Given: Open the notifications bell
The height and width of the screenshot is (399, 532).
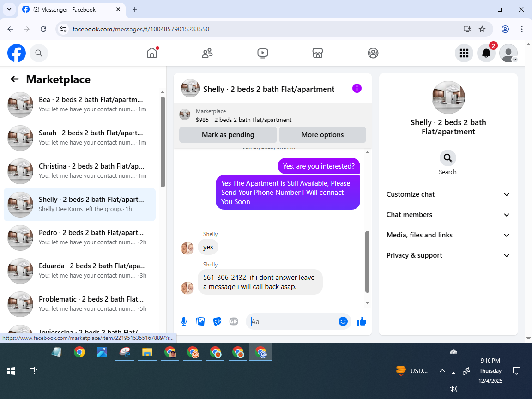Looking at the screenshot, I should (x=486, y=53).
